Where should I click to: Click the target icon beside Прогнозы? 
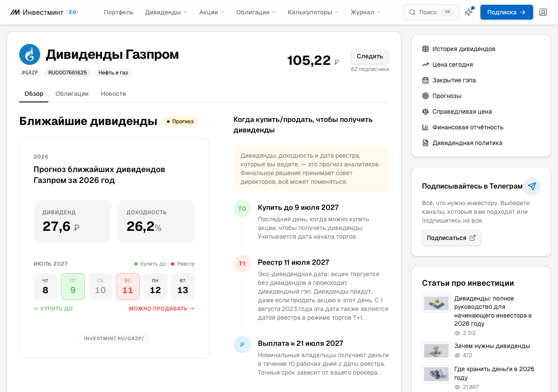click(x=425, y=96)
